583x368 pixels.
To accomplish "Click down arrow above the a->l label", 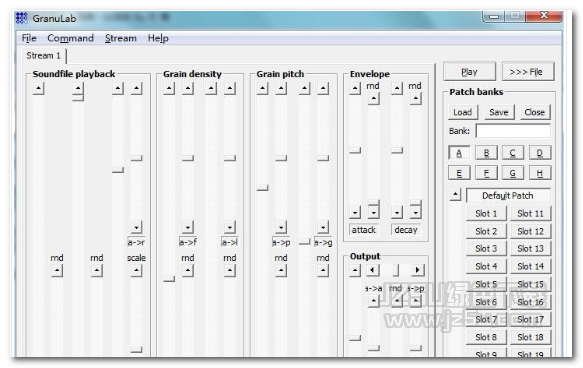I will [230, 227].
